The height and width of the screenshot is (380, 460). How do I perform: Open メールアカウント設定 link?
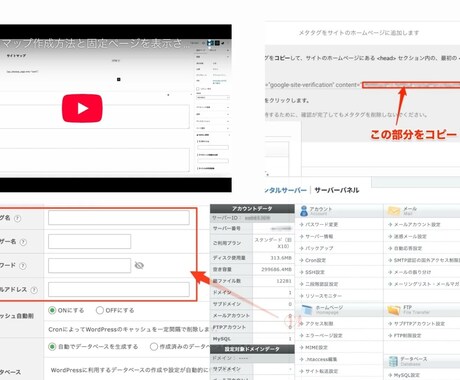click(417, 225)
